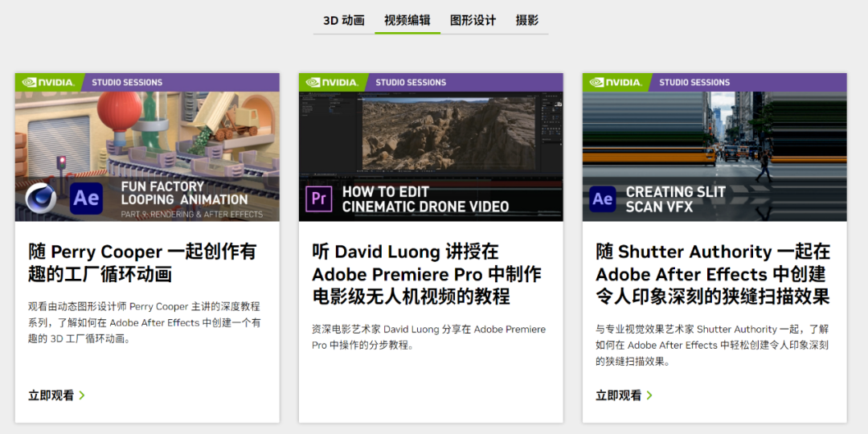Open the Fun Factory Looping Animation thumbnail
868x434 pixels.
click(147, 147)
